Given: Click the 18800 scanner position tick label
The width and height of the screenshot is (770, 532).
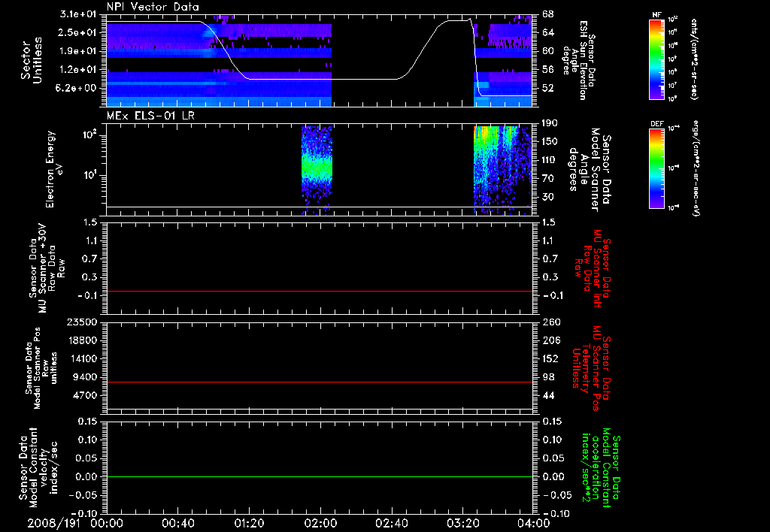Looking at the screenshot, I should tap(82, 340).
